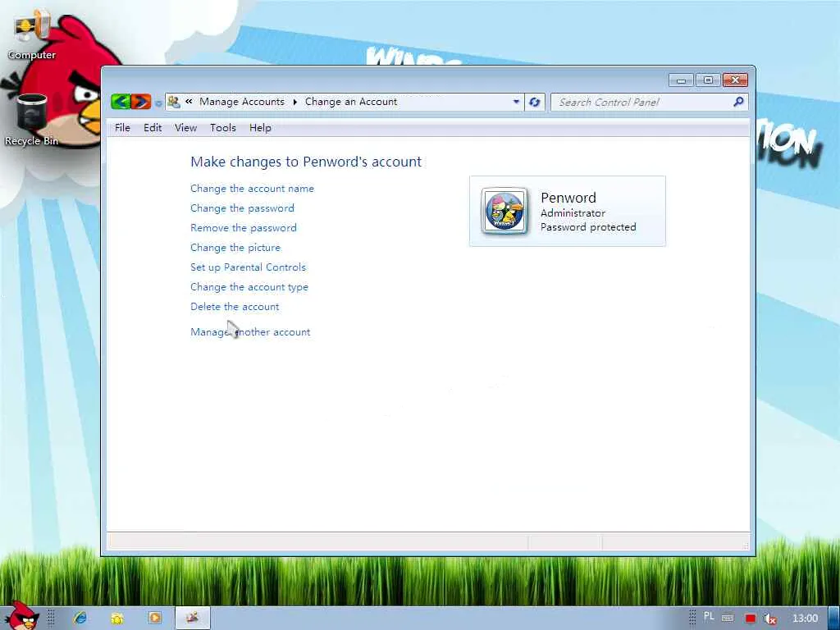The height and width of the screenshot is (630, 840).
Task: Click the Show desktop button
Action: pyautogui.click(x=834, y=618)
